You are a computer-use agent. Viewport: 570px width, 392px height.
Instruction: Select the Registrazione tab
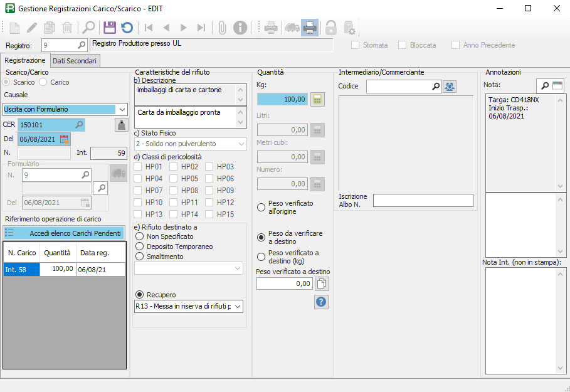pyautogui.click(x=25, y=60)
